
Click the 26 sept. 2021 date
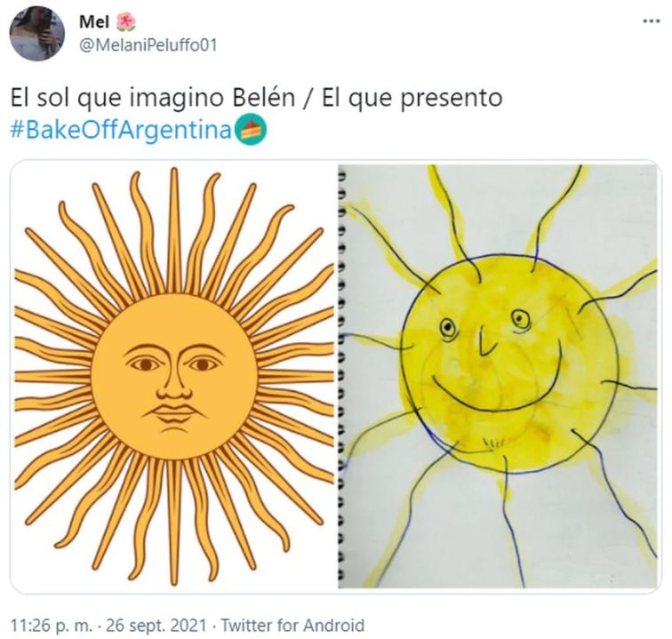tap(156, 626)
